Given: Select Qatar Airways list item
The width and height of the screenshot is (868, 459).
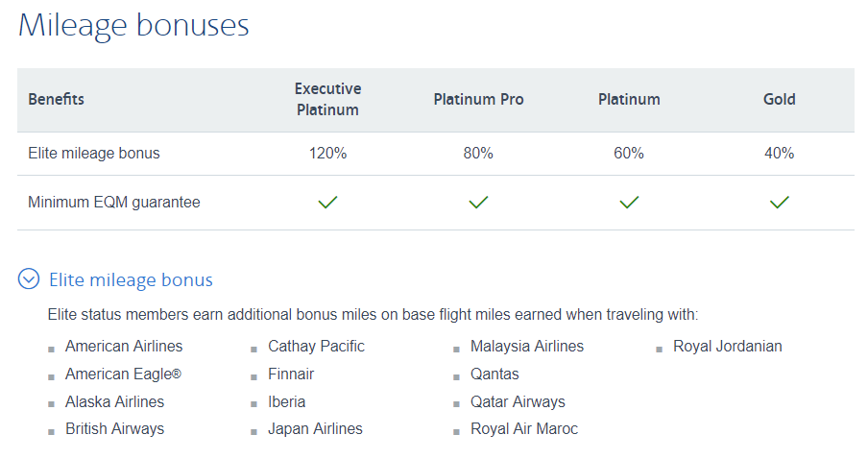Looking at the screenshot, I should coord(518,402).
